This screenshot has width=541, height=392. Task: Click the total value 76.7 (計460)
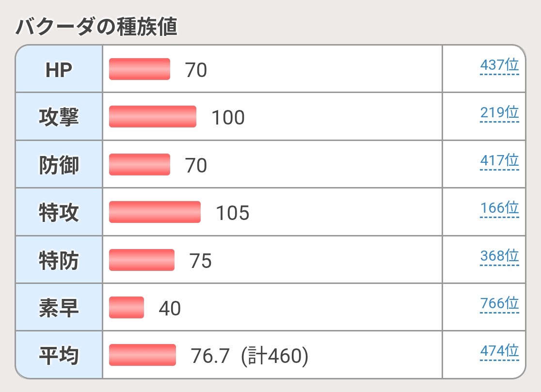250,356
